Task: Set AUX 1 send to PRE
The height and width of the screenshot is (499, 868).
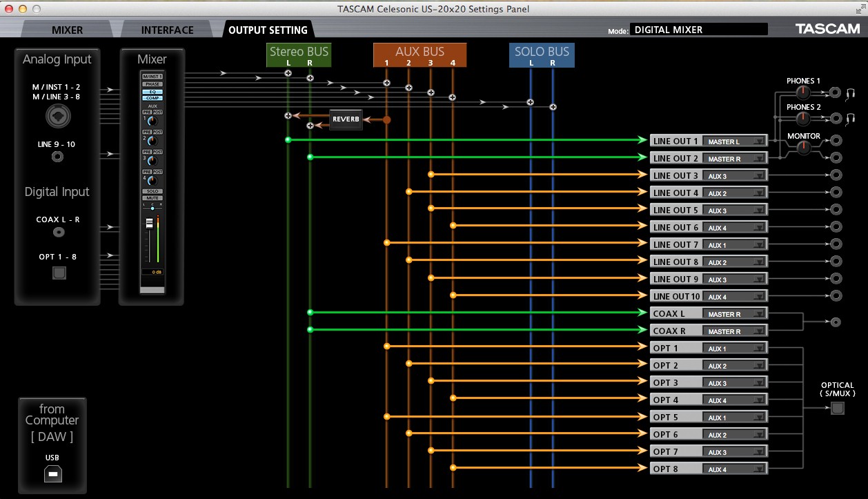Action: pos(147,112)
